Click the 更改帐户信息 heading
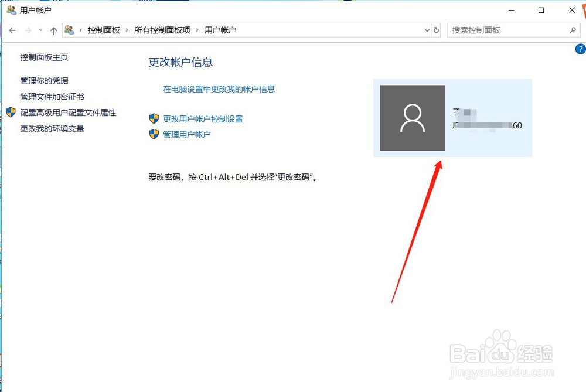The height and width of the screenshot is (392, 586). 180,63
